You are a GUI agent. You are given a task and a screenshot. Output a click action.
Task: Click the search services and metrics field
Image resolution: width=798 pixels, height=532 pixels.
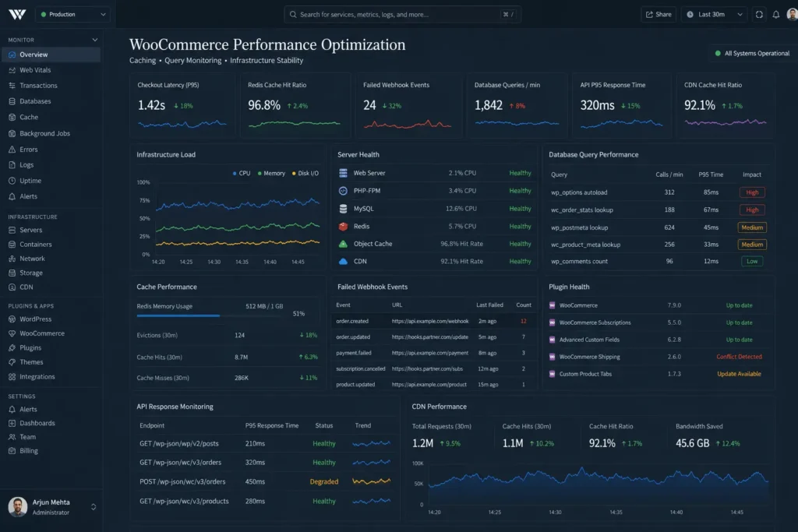(402, 14)
